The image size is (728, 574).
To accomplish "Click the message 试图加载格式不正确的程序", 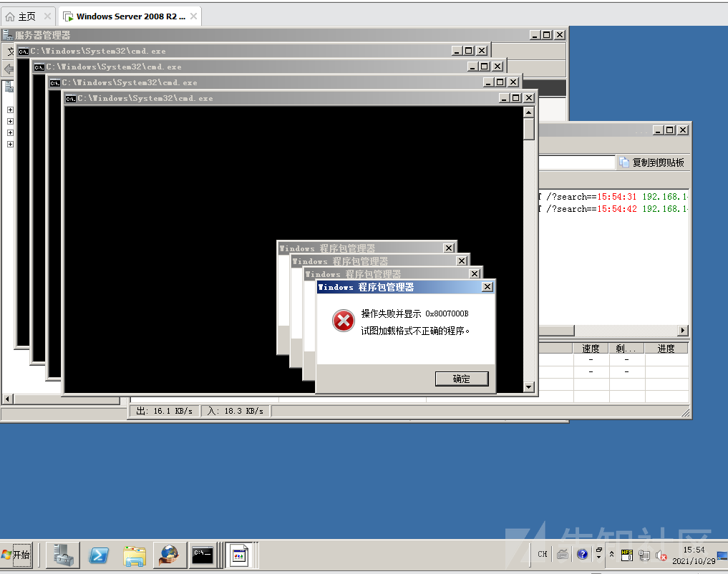I will (415, 331).
